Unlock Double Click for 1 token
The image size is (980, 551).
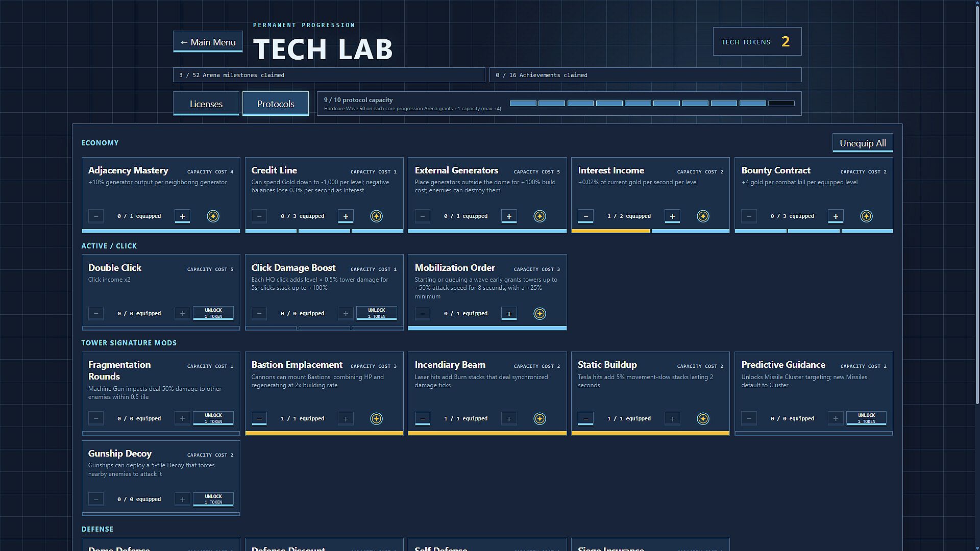(213, 313)
